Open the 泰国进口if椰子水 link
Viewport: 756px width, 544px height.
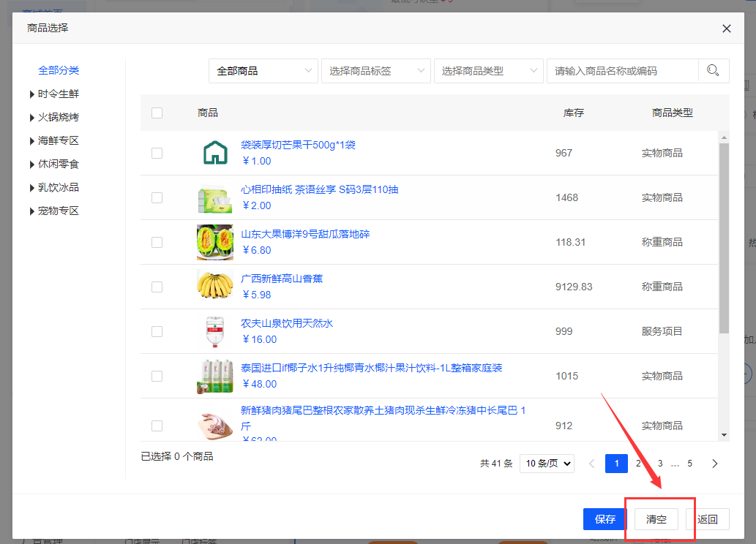coord(371,368)
